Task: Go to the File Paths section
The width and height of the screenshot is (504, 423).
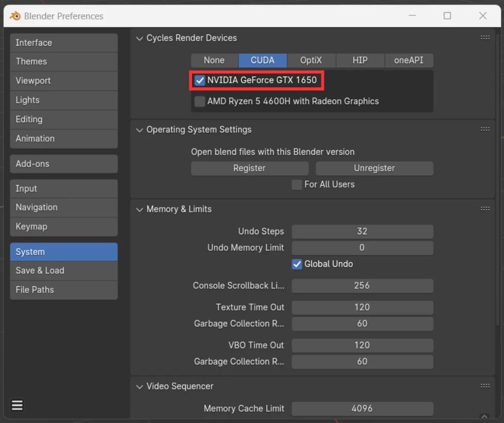Action: [x=64, y=290]
